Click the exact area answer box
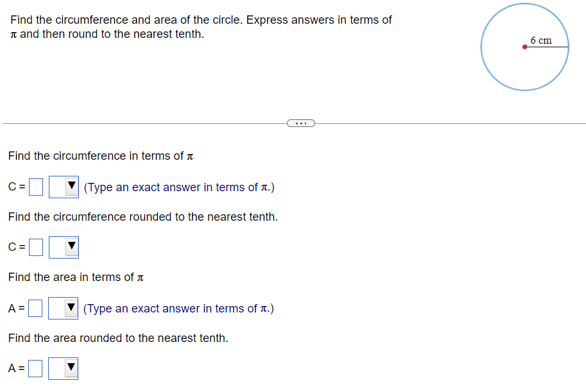586x392 pixels. pos(35,307)
